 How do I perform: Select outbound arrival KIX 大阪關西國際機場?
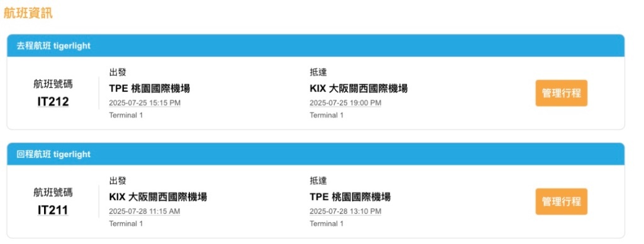(x=358, y=88)
